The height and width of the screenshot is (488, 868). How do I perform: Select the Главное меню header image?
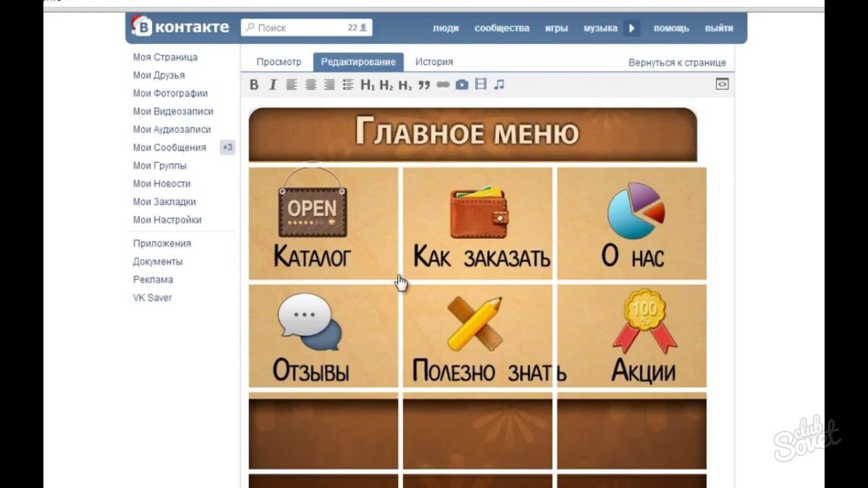[473, 134]
